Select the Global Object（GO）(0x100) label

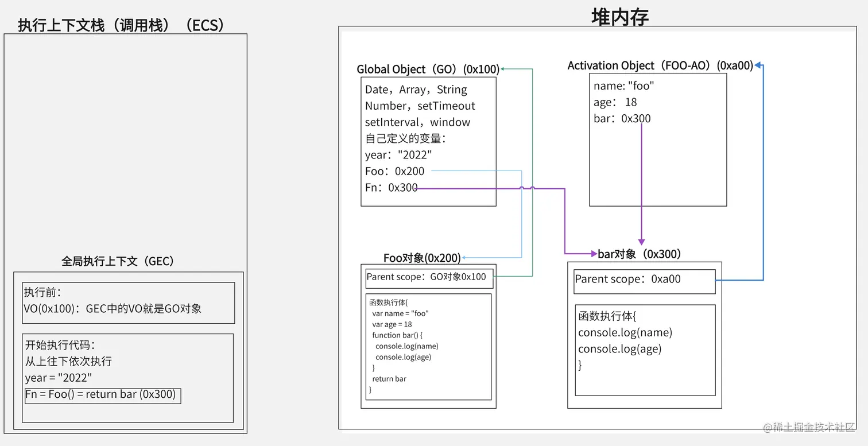click(428, 69)
